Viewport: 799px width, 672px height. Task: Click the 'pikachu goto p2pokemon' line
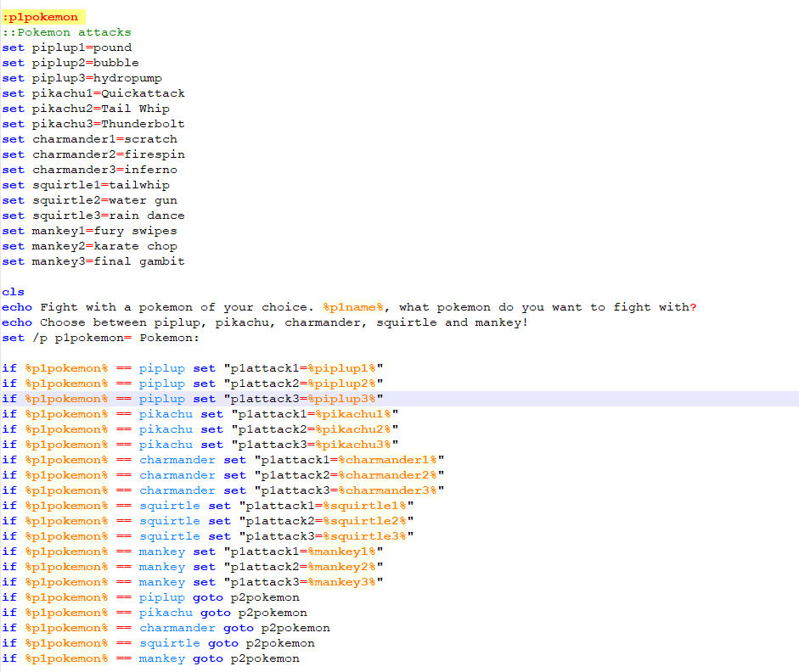tap(155, 613)
